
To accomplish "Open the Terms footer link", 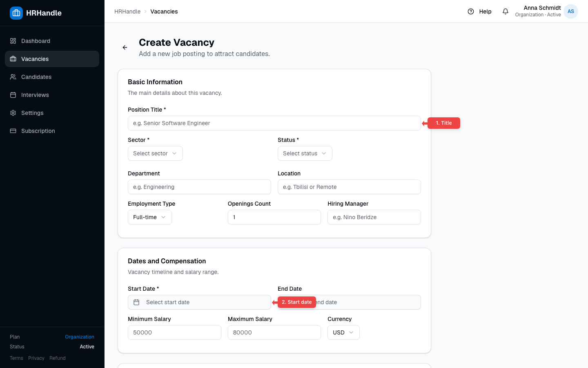I will click(16, 358).
